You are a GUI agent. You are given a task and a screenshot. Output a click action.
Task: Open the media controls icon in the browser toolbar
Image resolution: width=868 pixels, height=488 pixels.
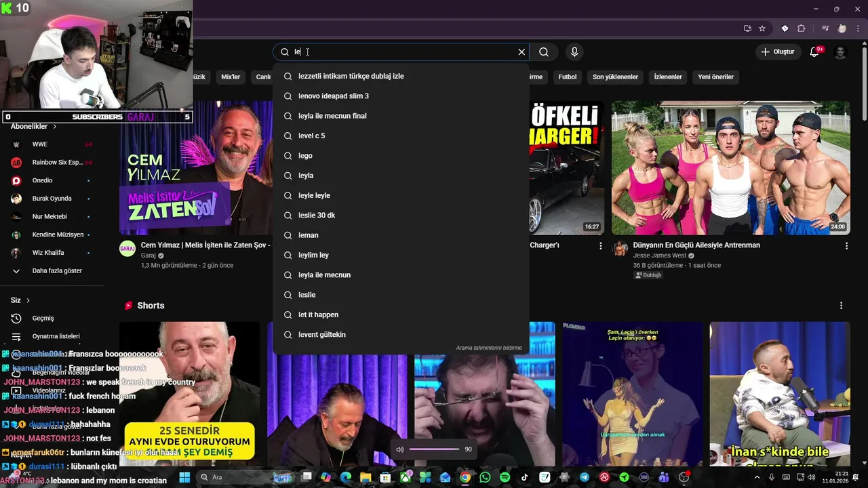coord(825,28)
